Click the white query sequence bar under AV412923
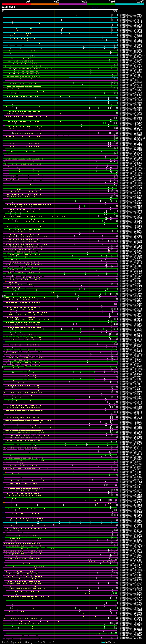Viewport: 146px width, 644px height. 60,10
